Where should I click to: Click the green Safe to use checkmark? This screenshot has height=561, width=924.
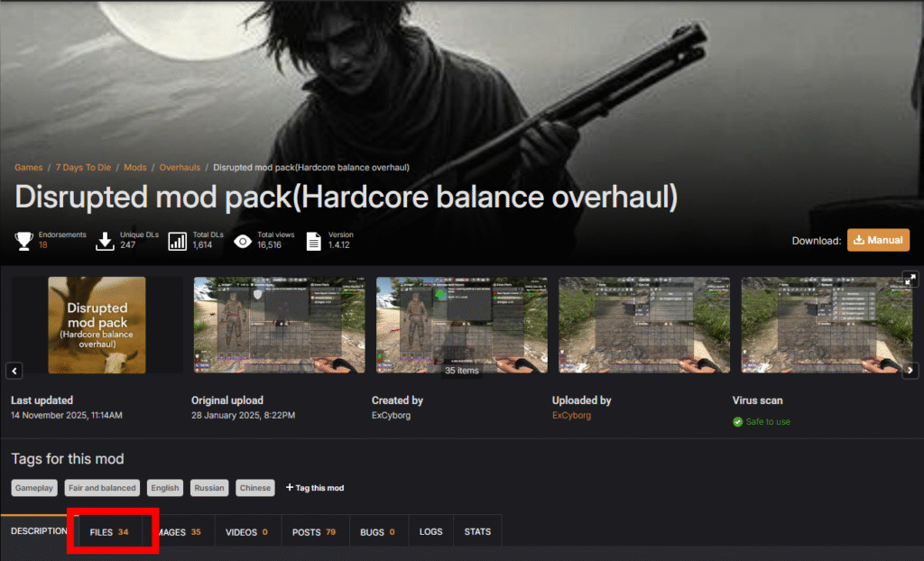click(x=738, y=421)
